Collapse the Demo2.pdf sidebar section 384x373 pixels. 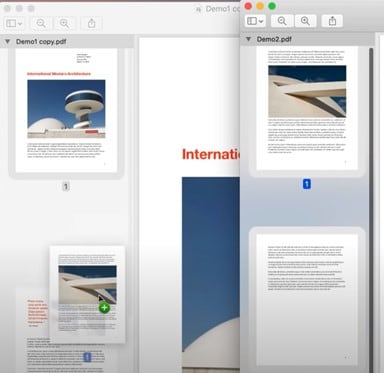point(248,39)
